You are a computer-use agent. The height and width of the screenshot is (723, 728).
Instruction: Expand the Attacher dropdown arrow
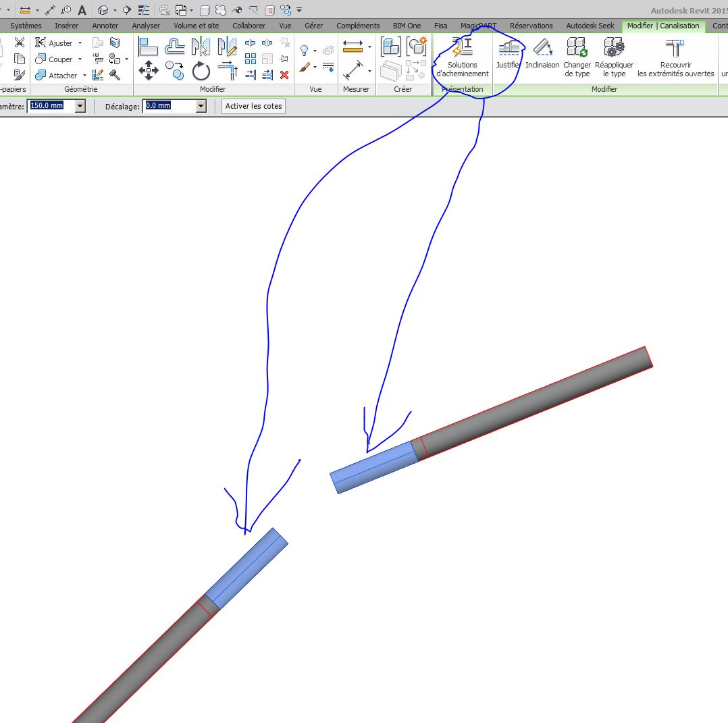click(84, 75)
